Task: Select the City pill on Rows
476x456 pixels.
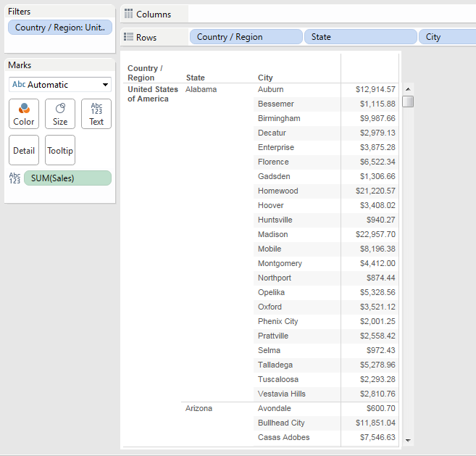Action: click(x=448, y=37)
